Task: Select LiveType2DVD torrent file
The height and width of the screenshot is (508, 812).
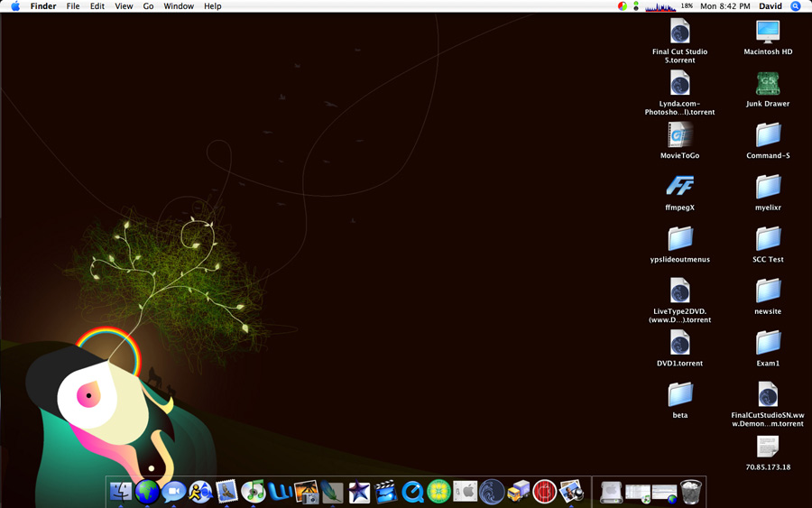Action: click(x=679, y=291)
